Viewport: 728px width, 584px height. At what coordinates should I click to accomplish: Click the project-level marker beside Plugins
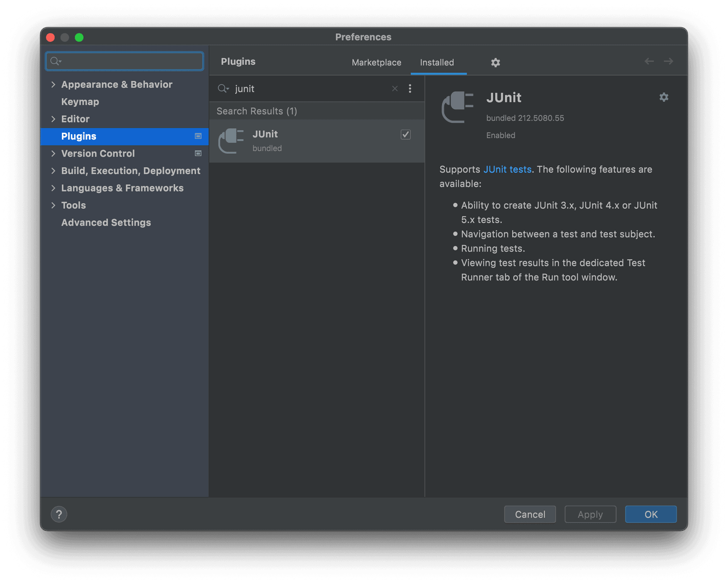click(x=198, y=136)
